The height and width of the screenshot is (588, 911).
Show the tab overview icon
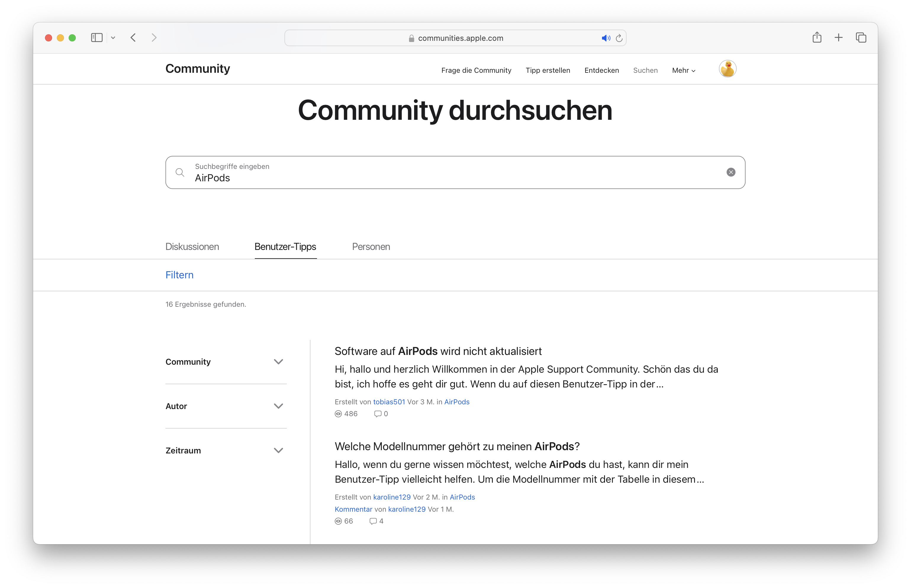(861, 38)
